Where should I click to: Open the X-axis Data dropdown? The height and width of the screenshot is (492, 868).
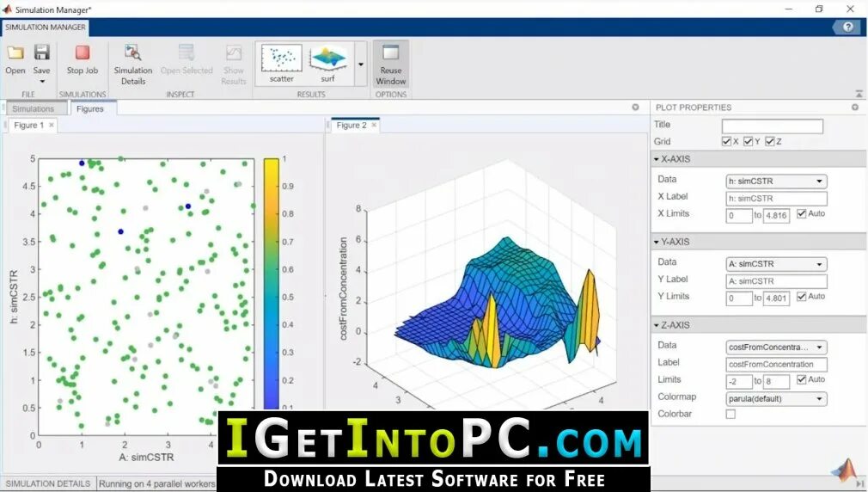click(776, 181)
